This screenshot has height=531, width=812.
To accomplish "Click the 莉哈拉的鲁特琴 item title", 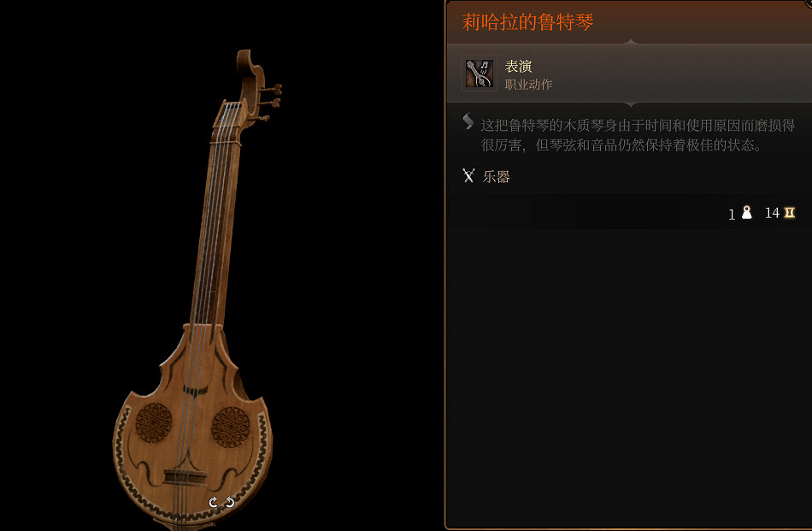I will click(x=527, y=22).
